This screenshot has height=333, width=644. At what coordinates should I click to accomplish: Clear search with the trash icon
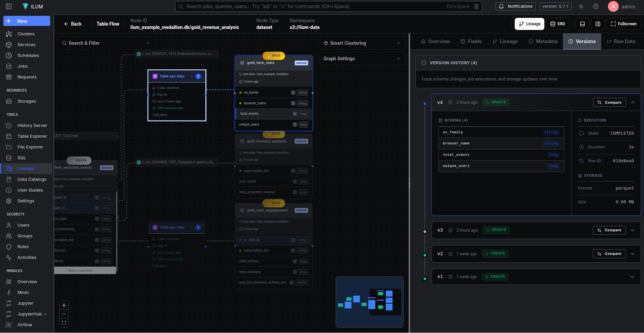click(476, 6)
